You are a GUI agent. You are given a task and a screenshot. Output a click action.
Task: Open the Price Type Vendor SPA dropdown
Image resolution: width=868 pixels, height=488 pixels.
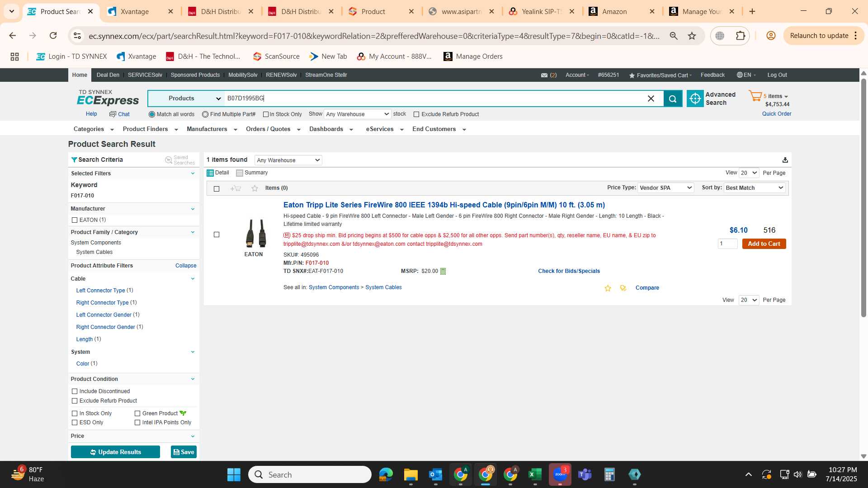[x=665, y=188]
